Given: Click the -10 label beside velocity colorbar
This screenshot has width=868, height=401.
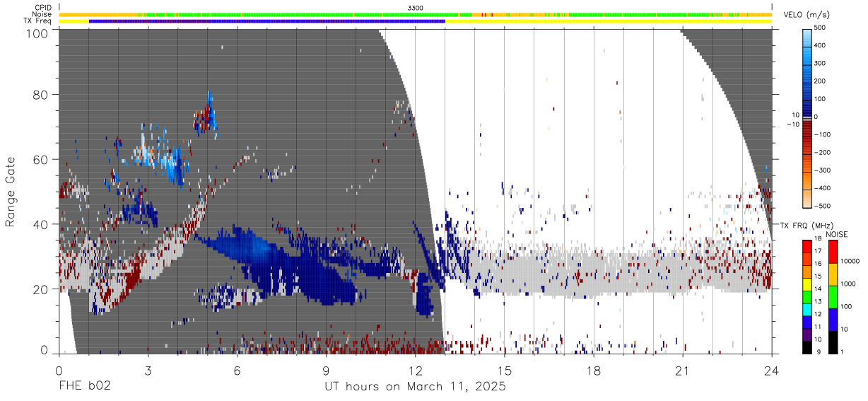Looking at the screenshot, I should click(794, 124).
